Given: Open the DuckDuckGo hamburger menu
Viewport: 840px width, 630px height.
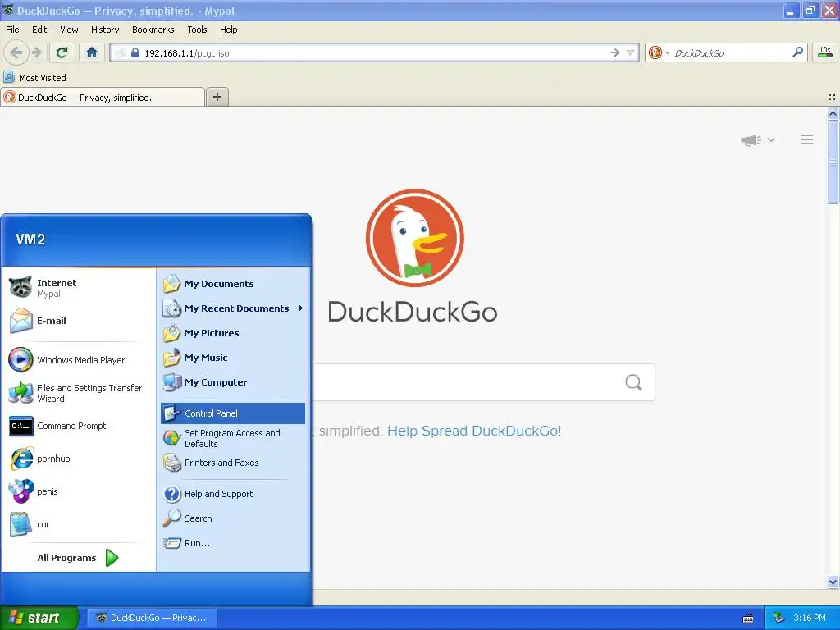Looking at the screenshot, I should (807, 139).
